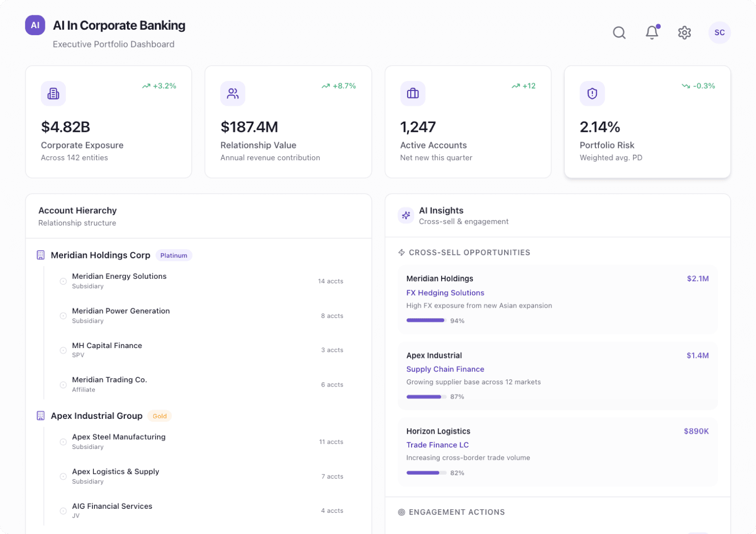This screenshot has width=756, height=534.
Task: Collapse the Apex Industrial Group hierarchy
Action: (x=41, y=416)
